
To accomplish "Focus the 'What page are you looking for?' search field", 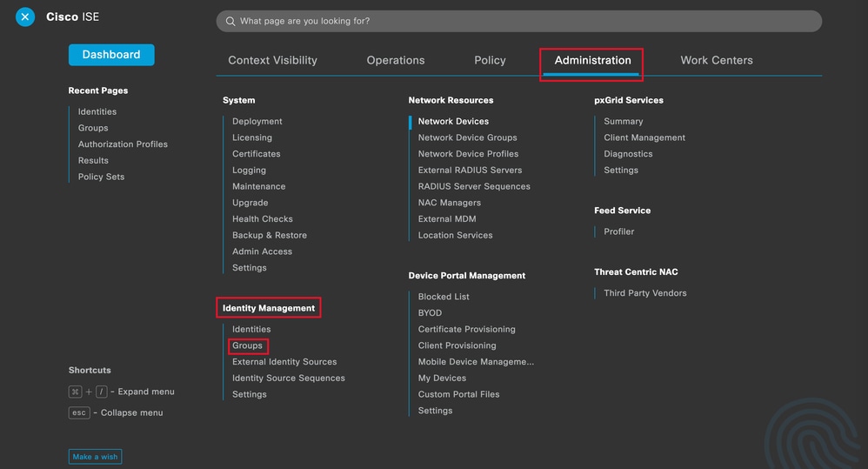I will tap(518, 21).
